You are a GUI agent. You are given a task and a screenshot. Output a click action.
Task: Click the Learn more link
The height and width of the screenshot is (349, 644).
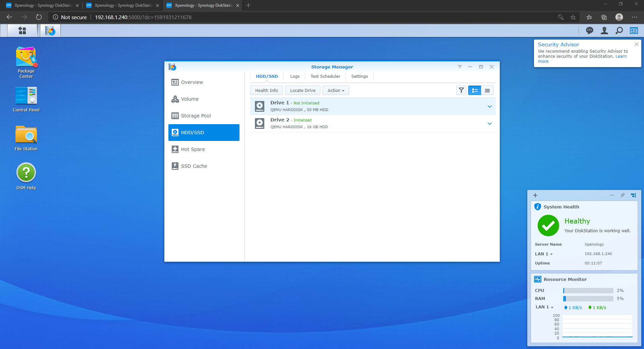coord(621,56)
